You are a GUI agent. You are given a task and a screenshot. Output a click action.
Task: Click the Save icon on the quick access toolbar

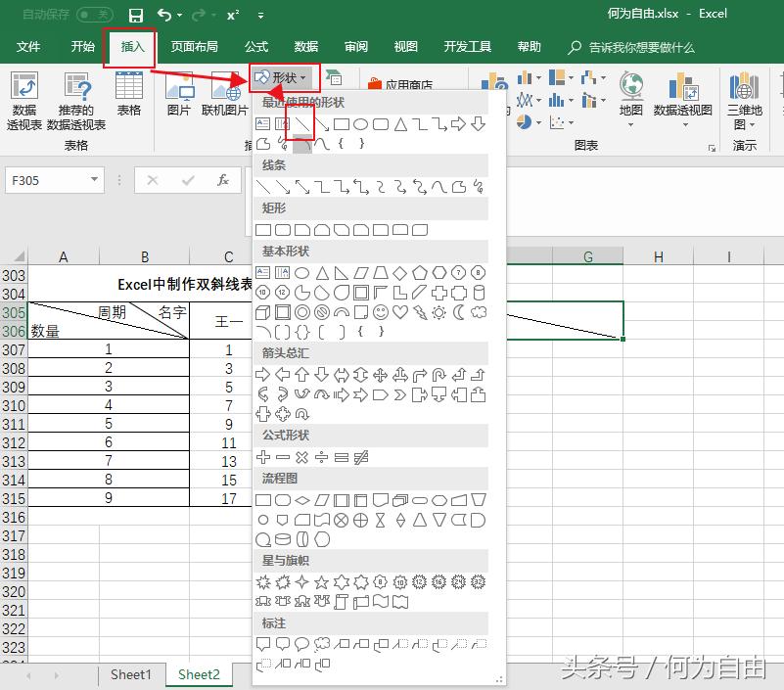point(135,14)
